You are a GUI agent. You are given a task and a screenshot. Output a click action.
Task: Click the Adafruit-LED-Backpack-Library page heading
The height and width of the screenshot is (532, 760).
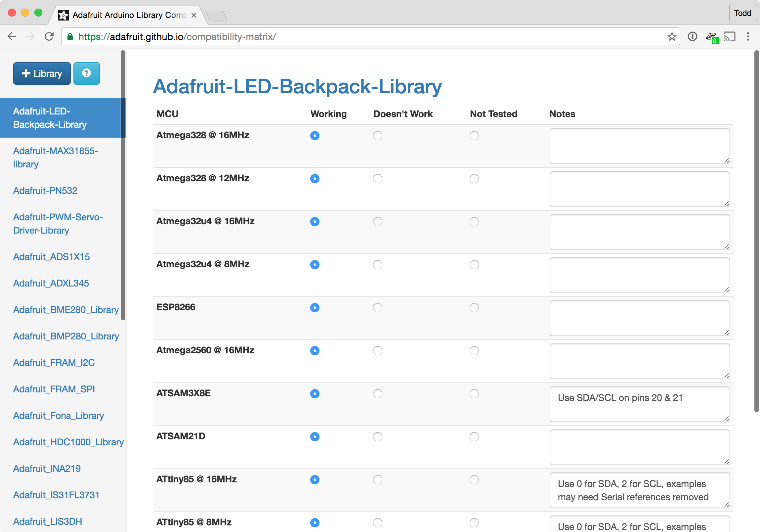[x=297, y=86]
